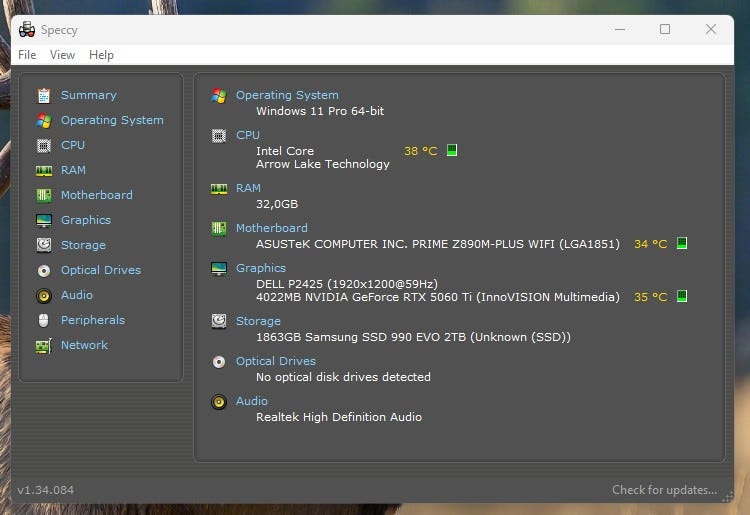This screenshot has height=515, width=750.
Task: Click the Operating System heading link in summary
Action: 287,95
